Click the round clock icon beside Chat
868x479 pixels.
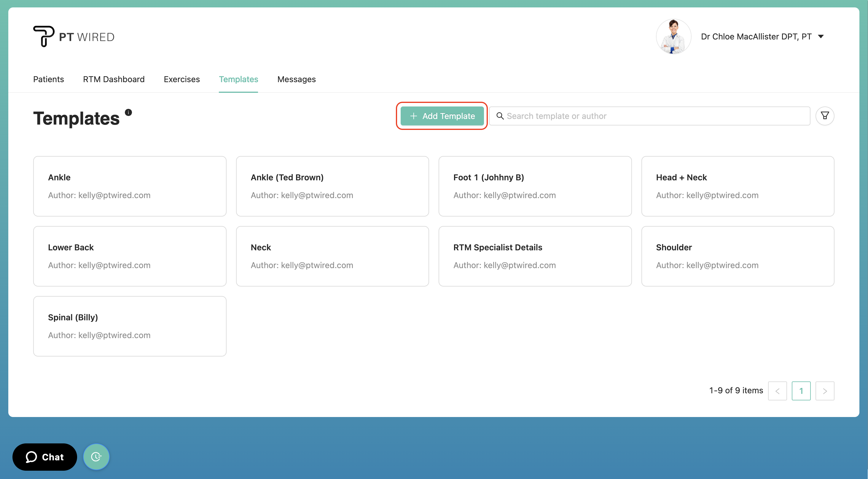point(96,457)
